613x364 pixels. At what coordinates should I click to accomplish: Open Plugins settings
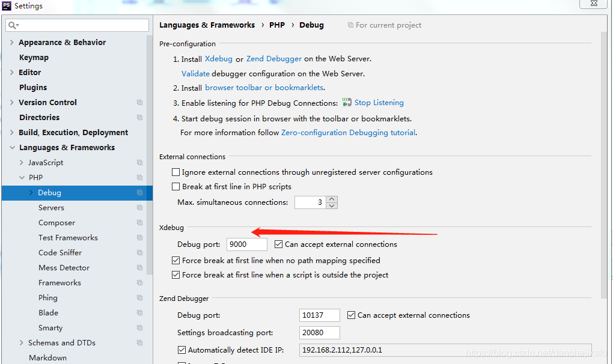(x=33, y=88)
